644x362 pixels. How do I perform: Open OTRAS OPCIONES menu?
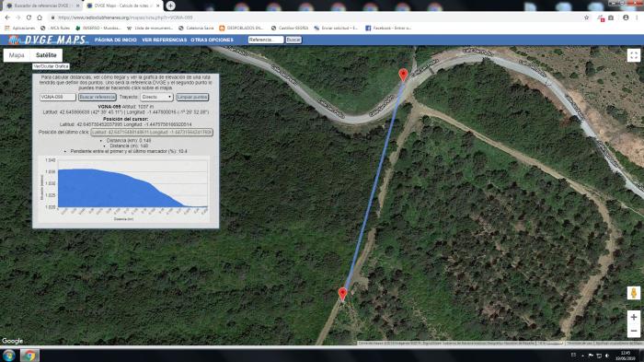(x=212, y=40)
